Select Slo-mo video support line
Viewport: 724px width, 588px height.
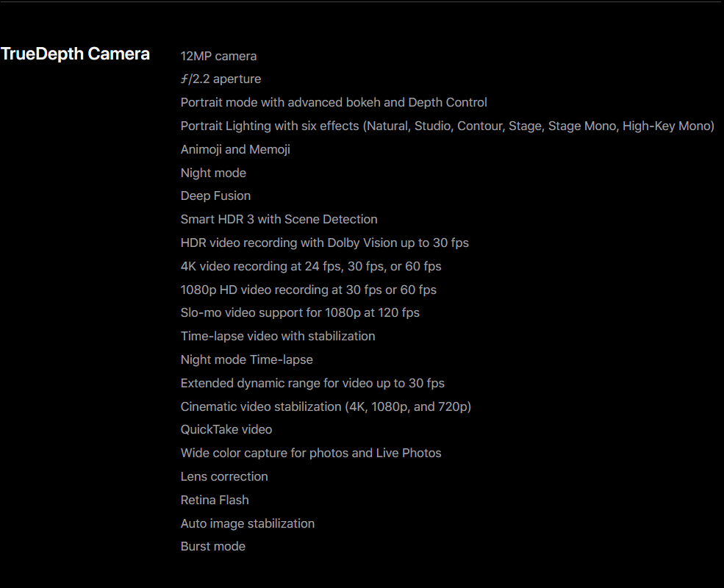tap(300, 313)
